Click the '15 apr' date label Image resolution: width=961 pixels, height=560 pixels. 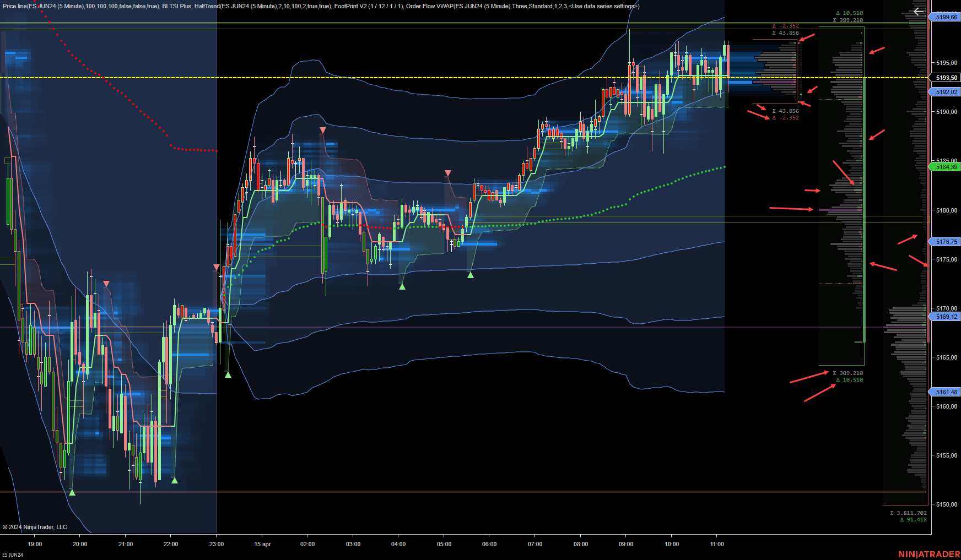click(262, 544)
